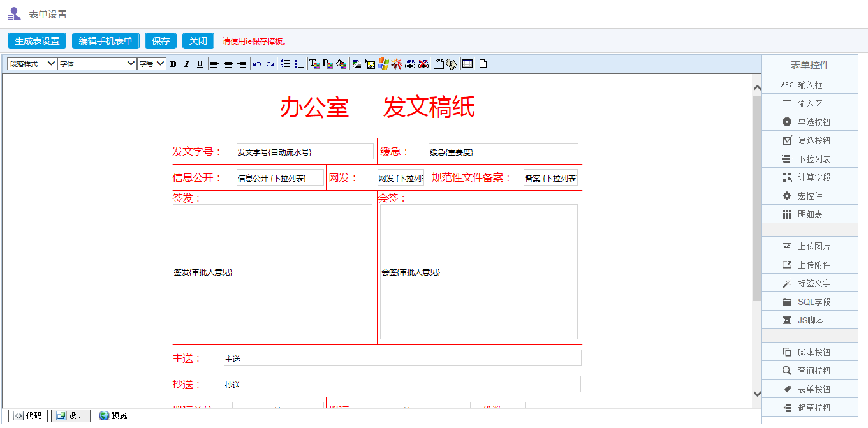Switch to 代码 code view
868x428 pixels.
[28, 416]
